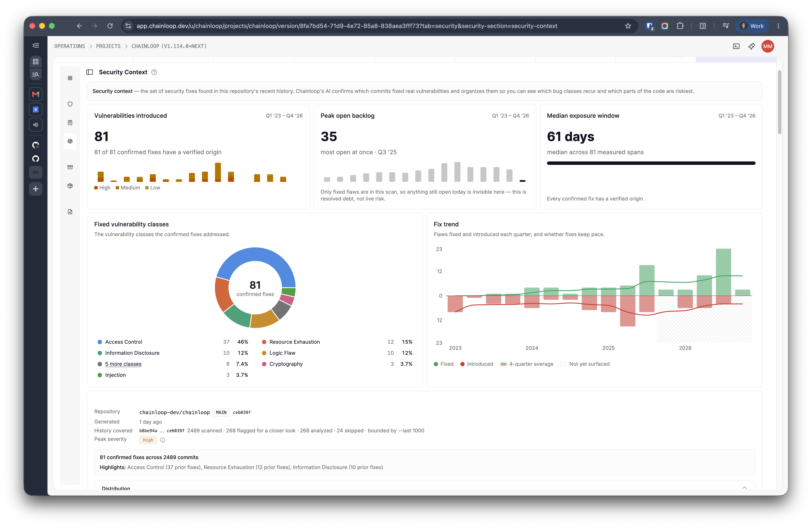Click the browser address bar URL

(x=347, y=26)
